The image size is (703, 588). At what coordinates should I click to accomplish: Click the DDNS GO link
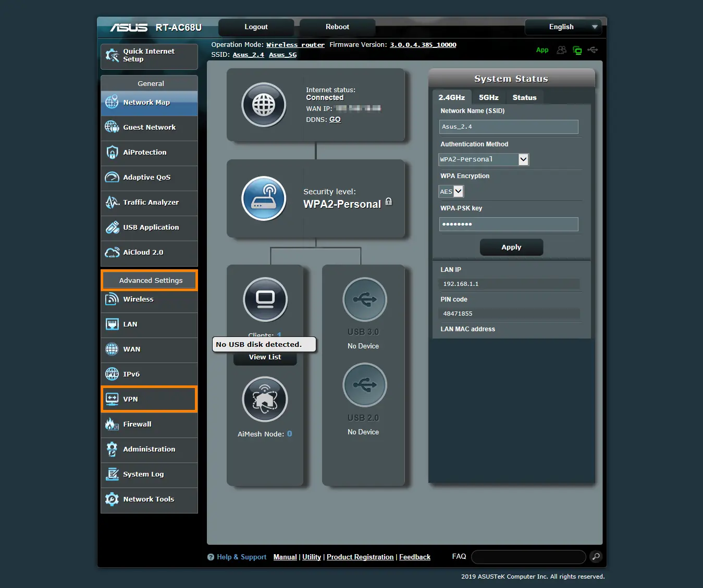click(335, 119)
